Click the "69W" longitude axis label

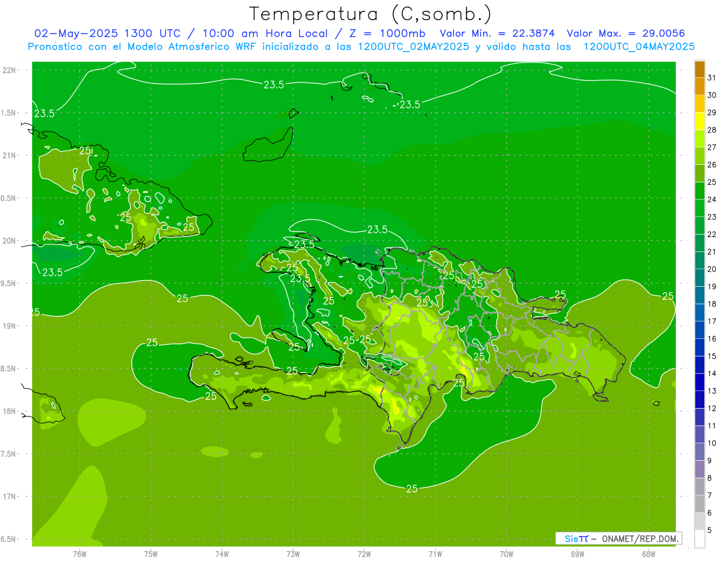(578, 554)
